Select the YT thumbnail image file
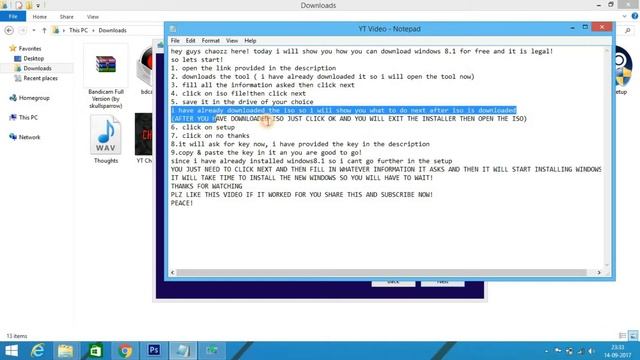This screenshot has height=360, width=640. coord(144,138)
